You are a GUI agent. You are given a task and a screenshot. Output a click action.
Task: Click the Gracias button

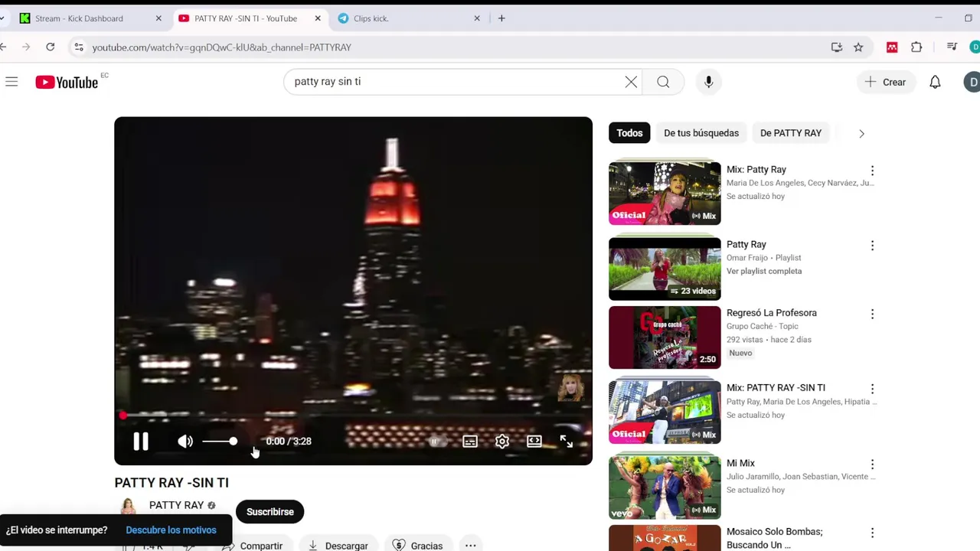point(418,545)
